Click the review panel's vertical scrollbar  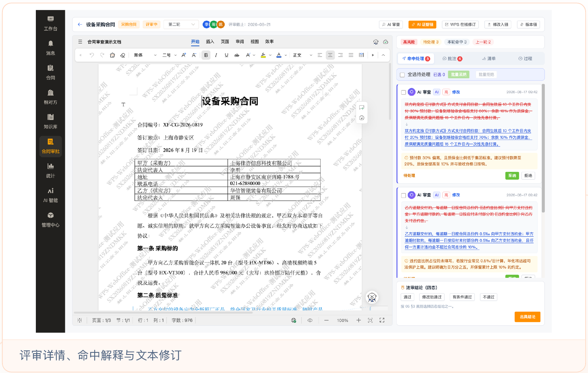click(543, 148)
